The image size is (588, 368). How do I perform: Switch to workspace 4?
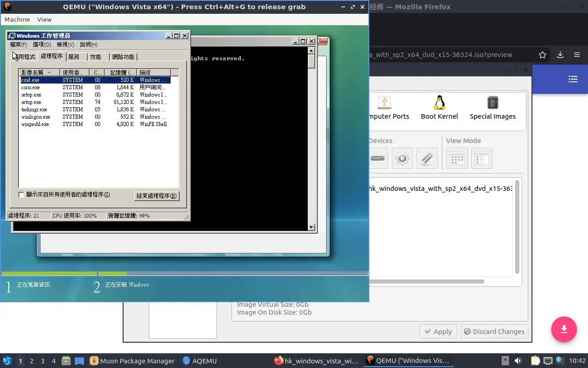click(54, 361)
